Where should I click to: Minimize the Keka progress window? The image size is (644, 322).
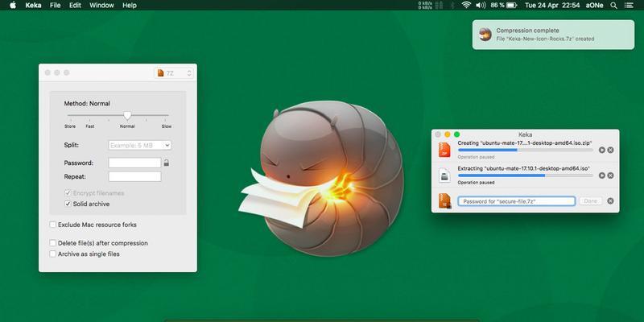pos(448,134)
